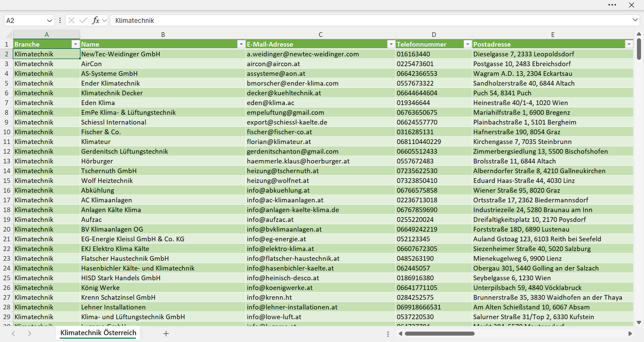644x342 pixels.
Task: Expand the formula bar chevron
Action: coord(635,20)
